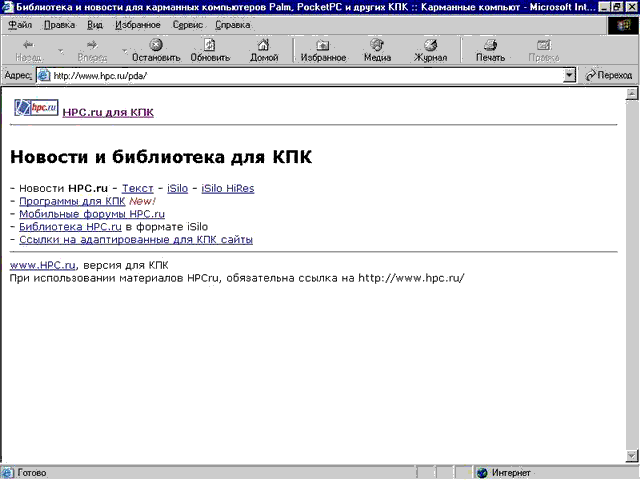This screenshot has height=480, width=640.
Task: Open Ссылки на адаптированные для КПК сайты
Action: point(136,240)
